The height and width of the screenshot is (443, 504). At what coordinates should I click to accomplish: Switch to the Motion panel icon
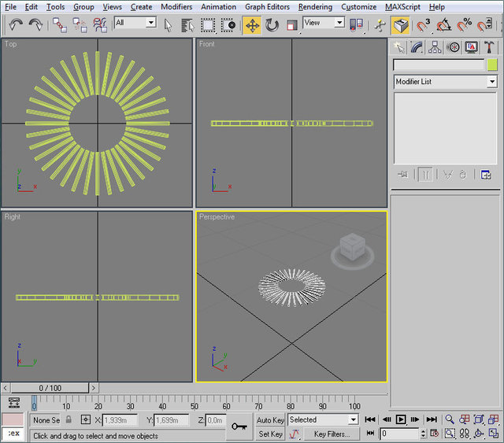pos(454,47)
